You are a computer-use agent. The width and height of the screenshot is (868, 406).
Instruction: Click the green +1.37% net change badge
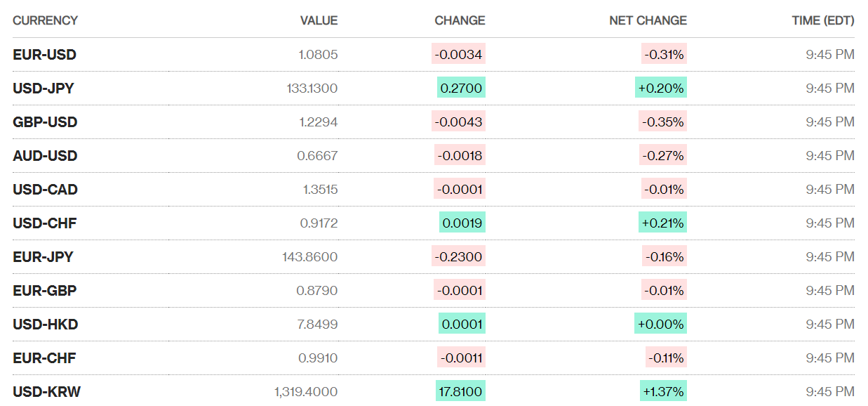(663, 392)
